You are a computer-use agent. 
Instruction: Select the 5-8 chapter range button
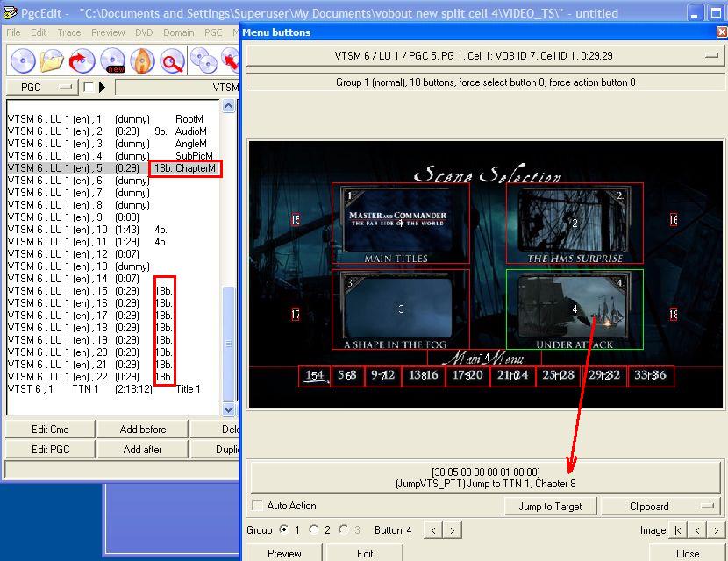point(347,375)
